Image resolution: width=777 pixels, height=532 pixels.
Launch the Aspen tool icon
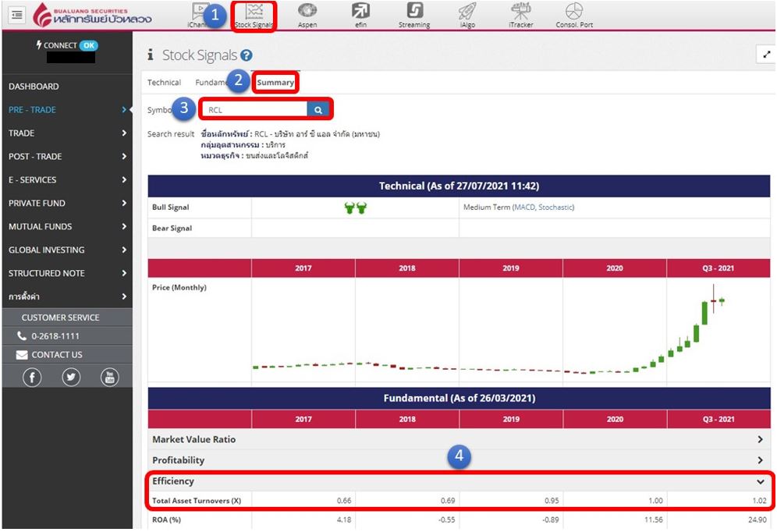pyautogui.click(x=307, y=14)
